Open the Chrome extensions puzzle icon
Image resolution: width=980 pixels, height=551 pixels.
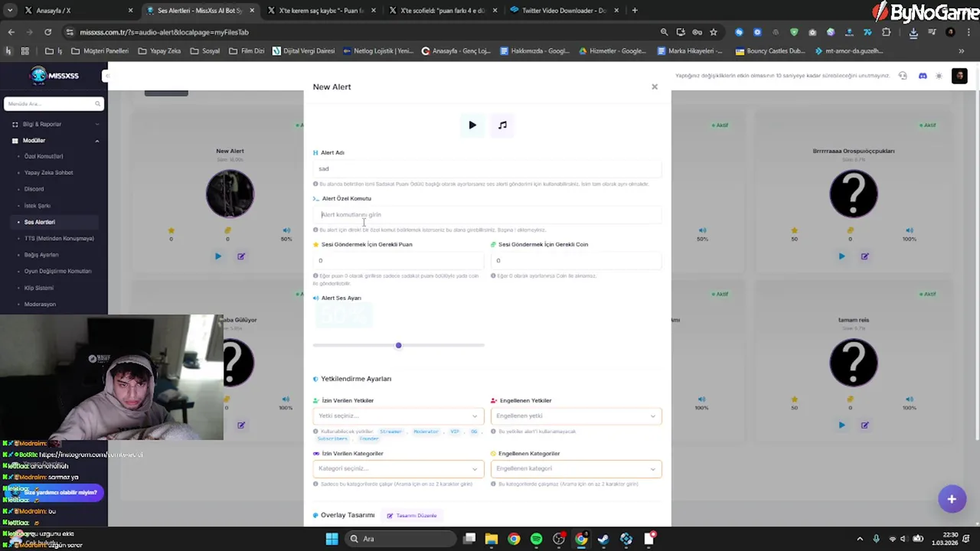(887, 32)
